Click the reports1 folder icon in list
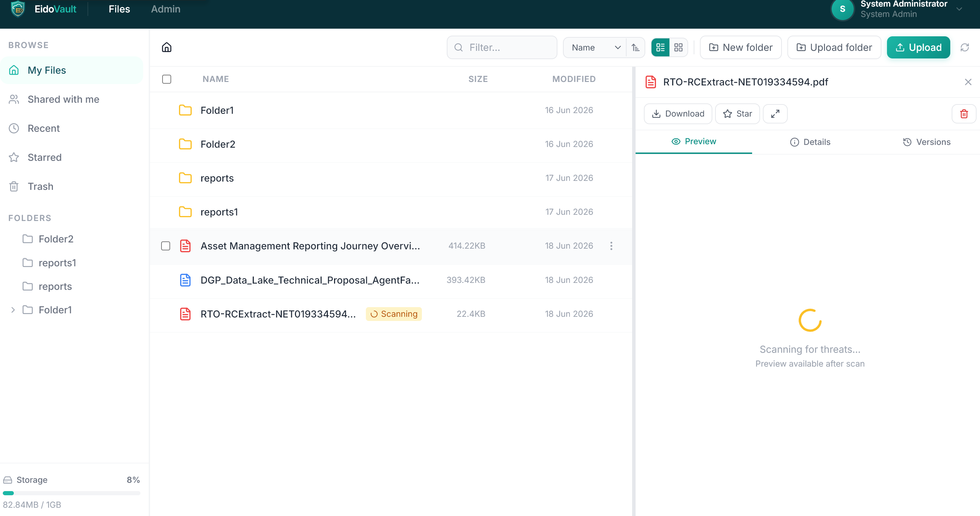Screen dimensions: 980x516 185,212
